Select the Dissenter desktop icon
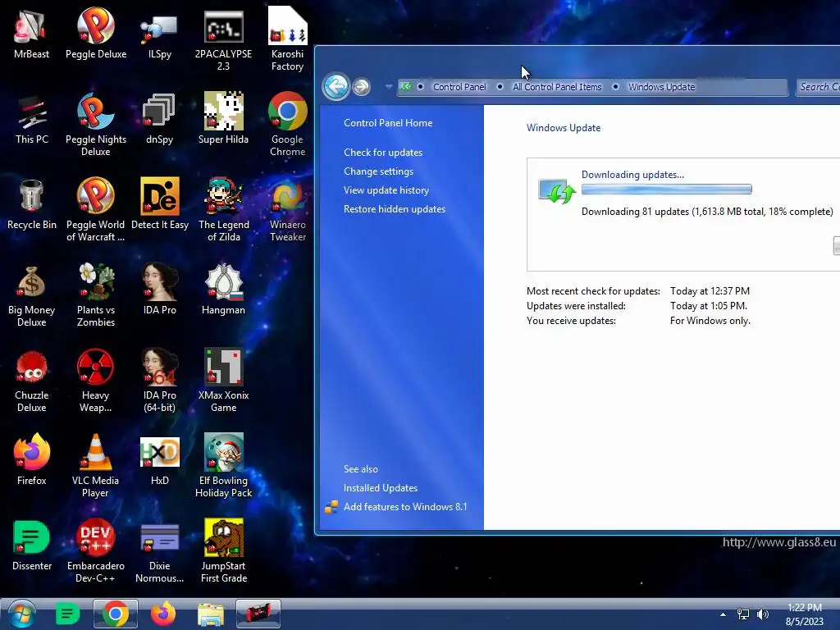 [31, 546]
